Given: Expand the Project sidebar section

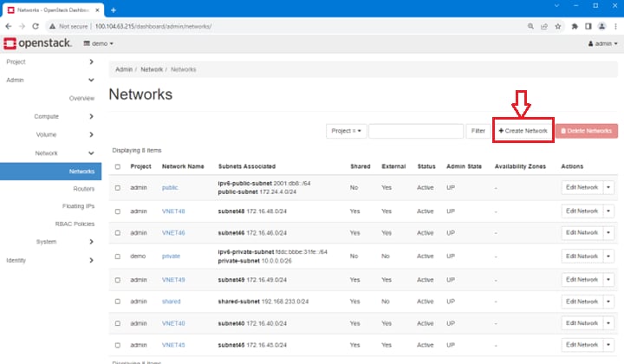Looking at the screenshot, I should coord(50,62).
